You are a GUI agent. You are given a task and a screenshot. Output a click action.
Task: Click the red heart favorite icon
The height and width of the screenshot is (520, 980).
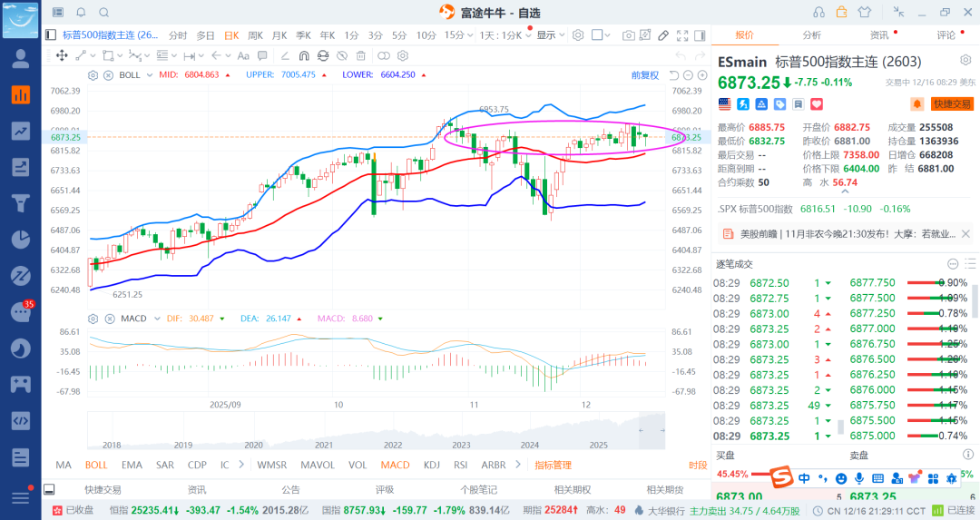pos(817,104)
